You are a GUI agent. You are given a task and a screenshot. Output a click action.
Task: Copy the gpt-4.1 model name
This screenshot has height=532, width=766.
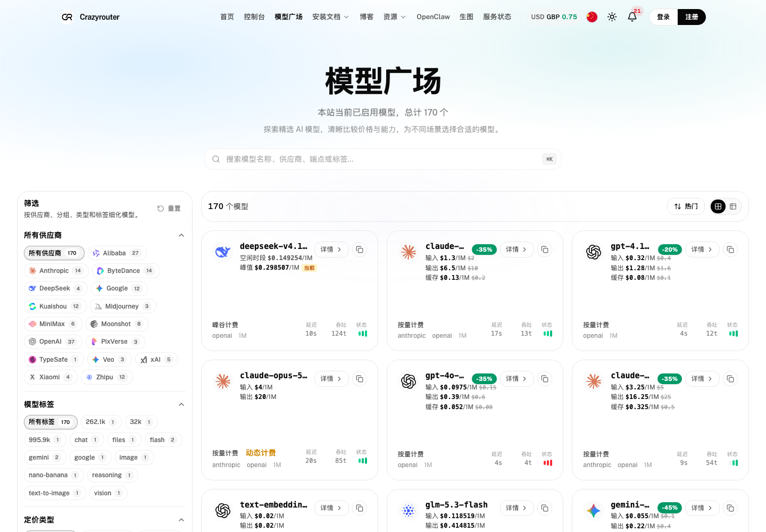tap(730, 250)
